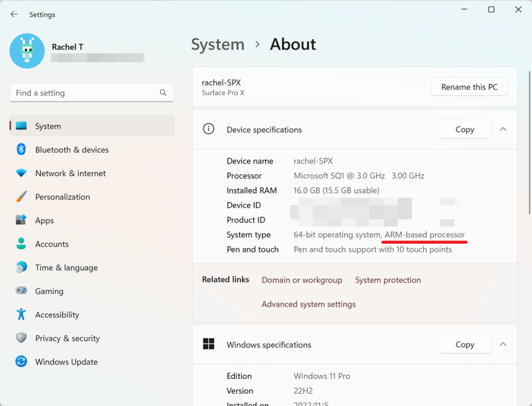Collapse the Windows specifications section
The image size is (532, 406).
coord(503,344)
